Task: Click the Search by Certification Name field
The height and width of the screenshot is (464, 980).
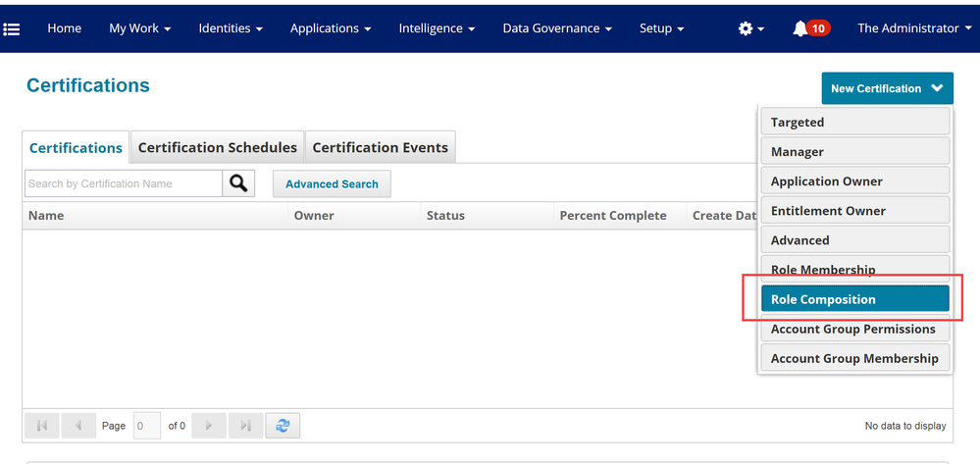Action: click(123, 183)
